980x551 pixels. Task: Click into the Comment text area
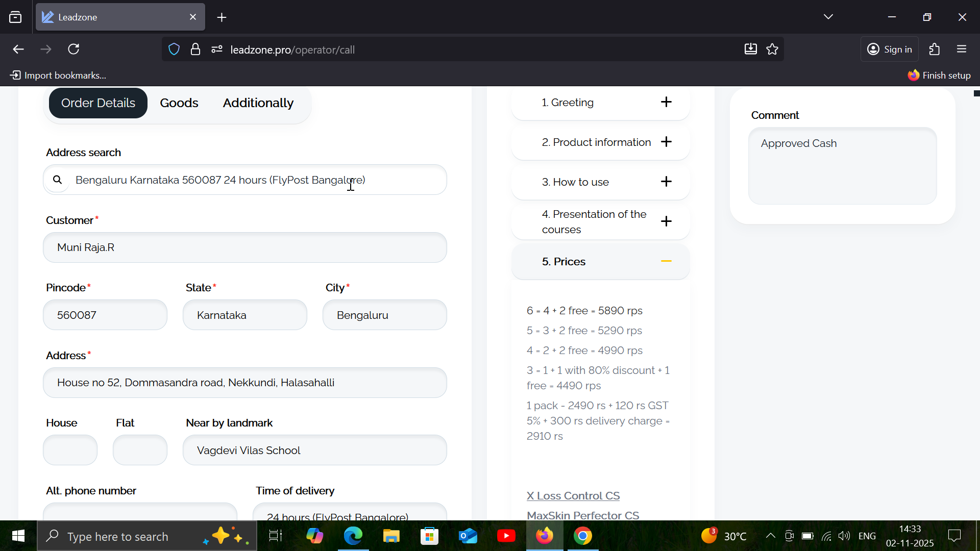[842, 166]
